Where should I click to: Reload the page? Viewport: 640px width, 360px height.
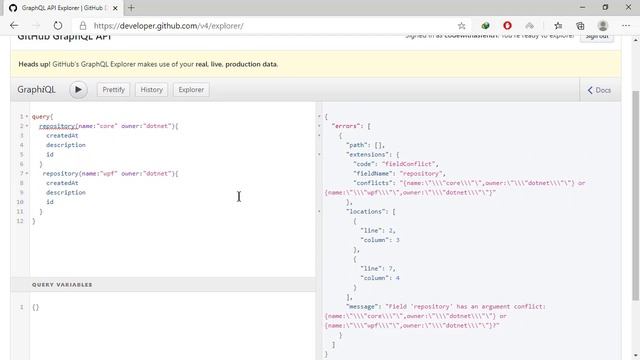click(58, 26)
